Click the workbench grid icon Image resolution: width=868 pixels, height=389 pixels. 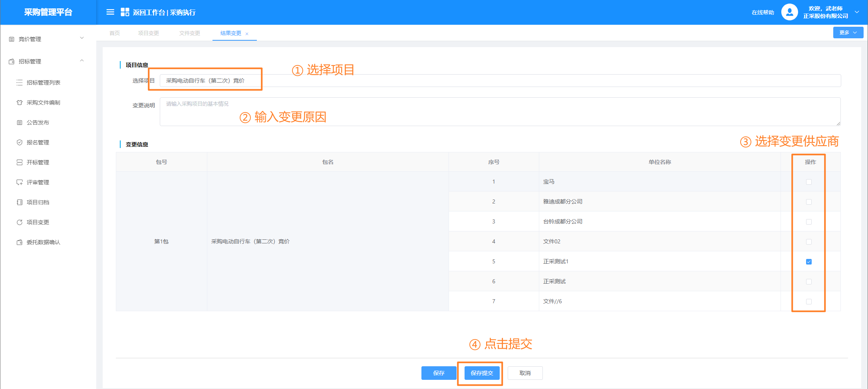(125, 12)
